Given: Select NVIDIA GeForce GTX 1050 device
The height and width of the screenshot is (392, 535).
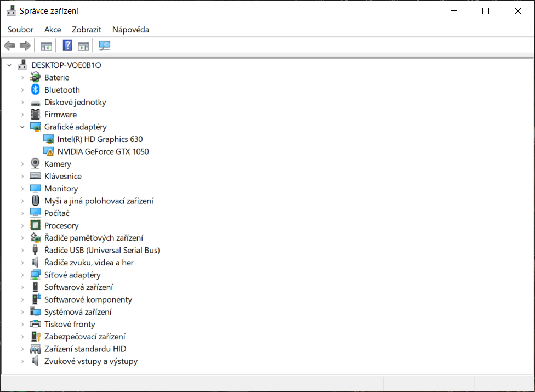Looking at the screenshot, I should pyautogui.click(x=103, y=151).
